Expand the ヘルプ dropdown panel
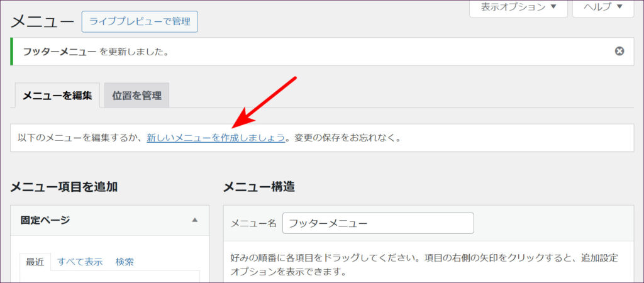This screenshot has height=283, width=644. point(602,7)
